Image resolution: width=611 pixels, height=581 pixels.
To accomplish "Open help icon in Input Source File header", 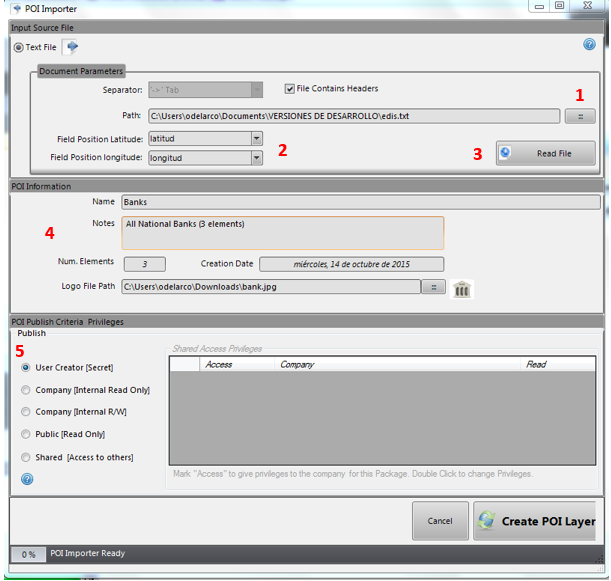I will coord(589,45).
